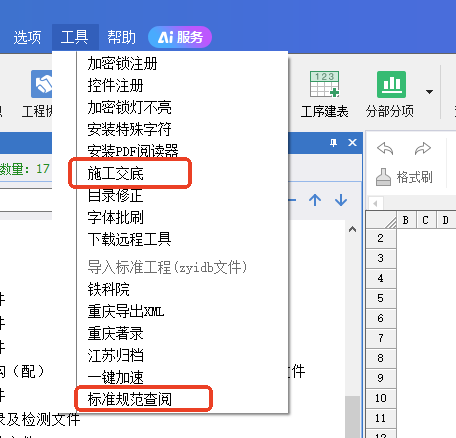Select row header 5 in spreadsheet
Image resolution: width=456 pixels, height=438 pixels.
[381, 298]
